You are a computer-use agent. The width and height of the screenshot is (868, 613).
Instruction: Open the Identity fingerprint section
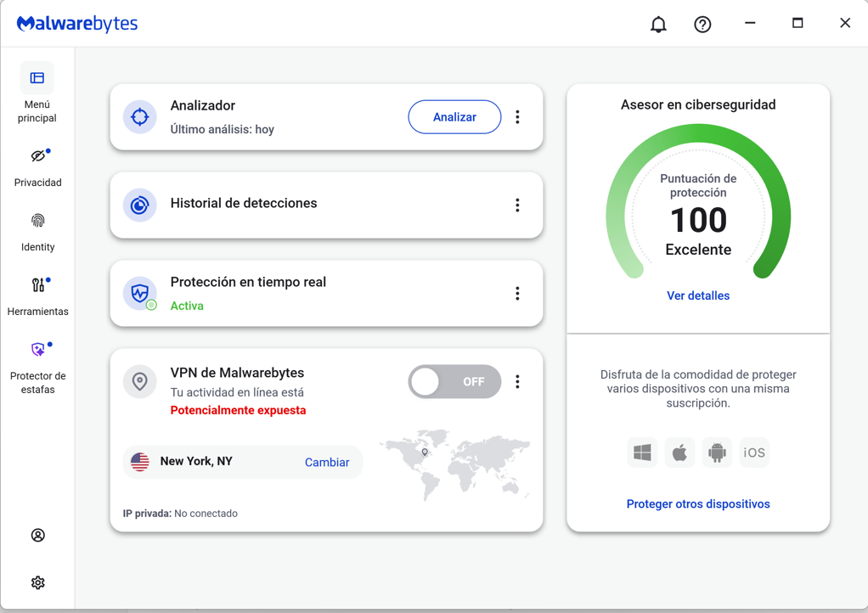[37, 232]
